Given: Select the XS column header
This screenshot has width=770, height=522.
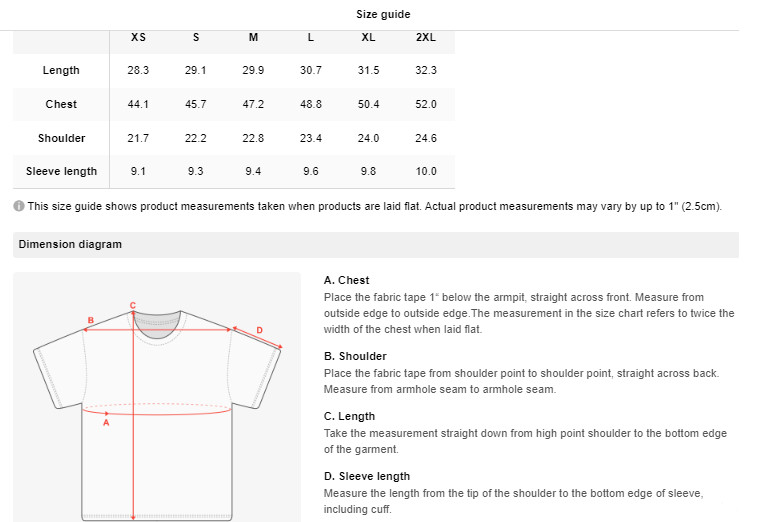Looking at the screenshot, I should [138, 37].
